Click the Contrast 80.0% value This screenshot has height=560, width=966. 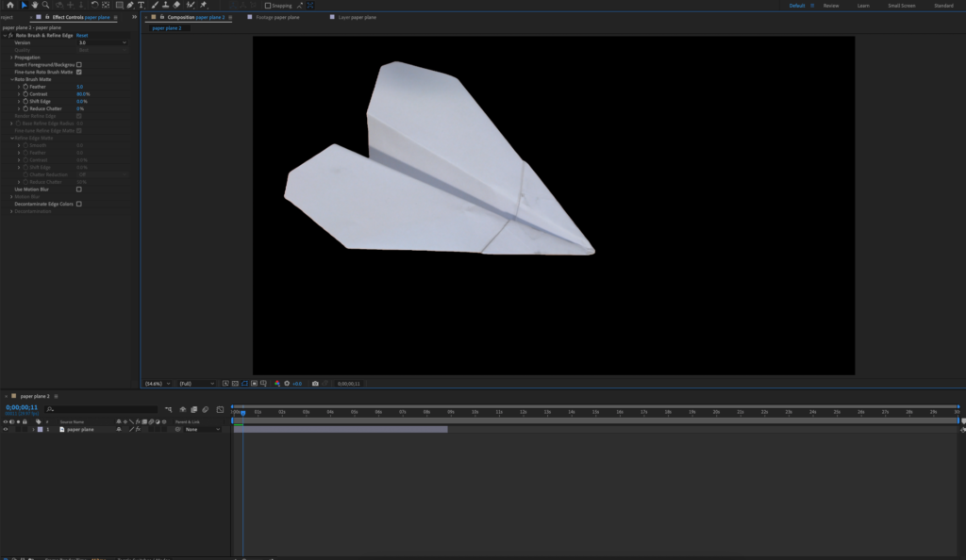tap(83, 94)
